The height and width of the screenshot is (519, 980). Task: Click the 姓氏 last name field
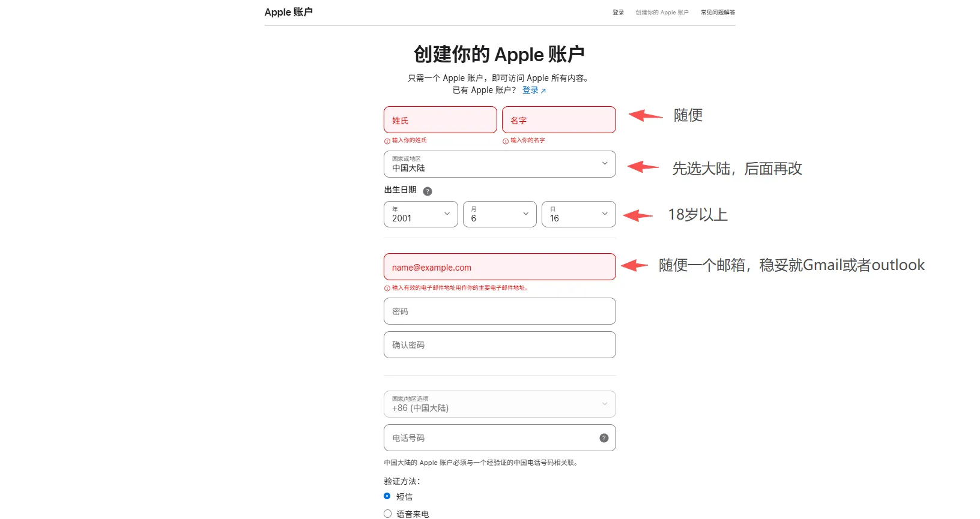click(x=440, y=120)
